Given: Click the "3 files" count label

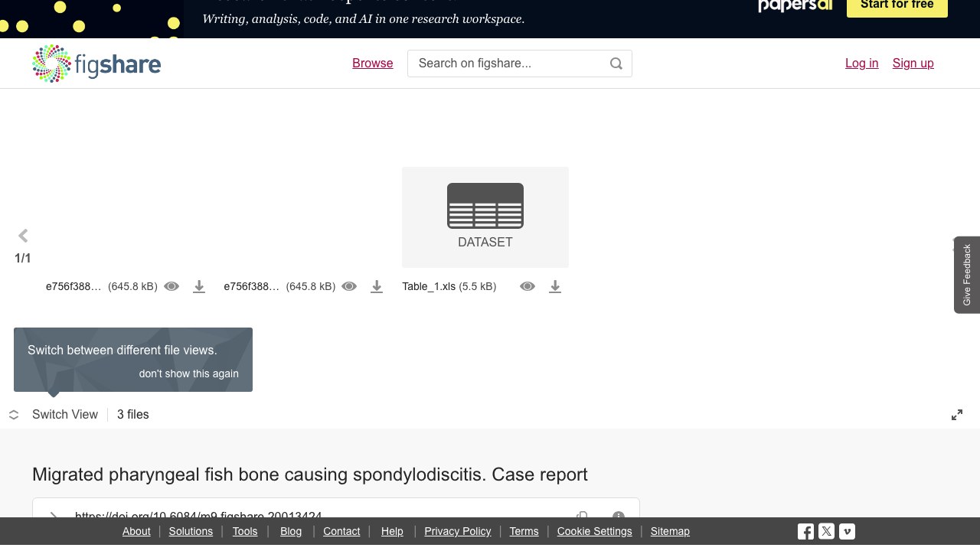Looking at the screenshot, I should [x=133, y=415].
